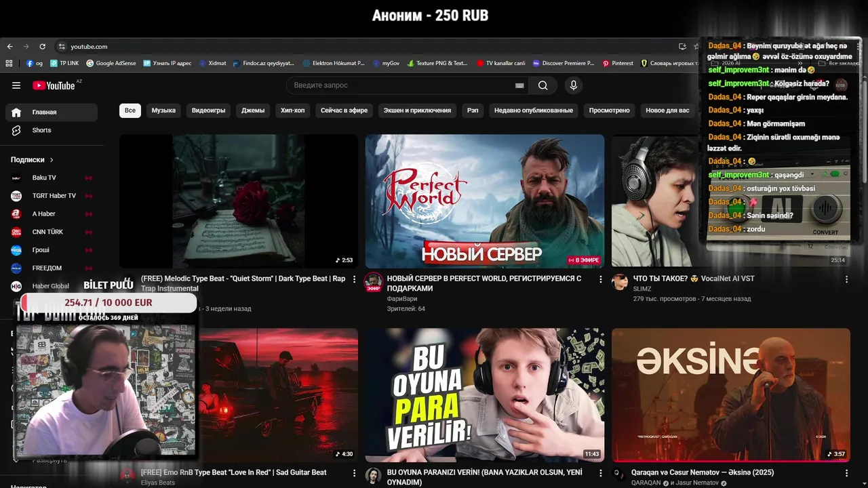Play the BU OYUNA PARA VERİLİR thumbnail

(484, 394)
